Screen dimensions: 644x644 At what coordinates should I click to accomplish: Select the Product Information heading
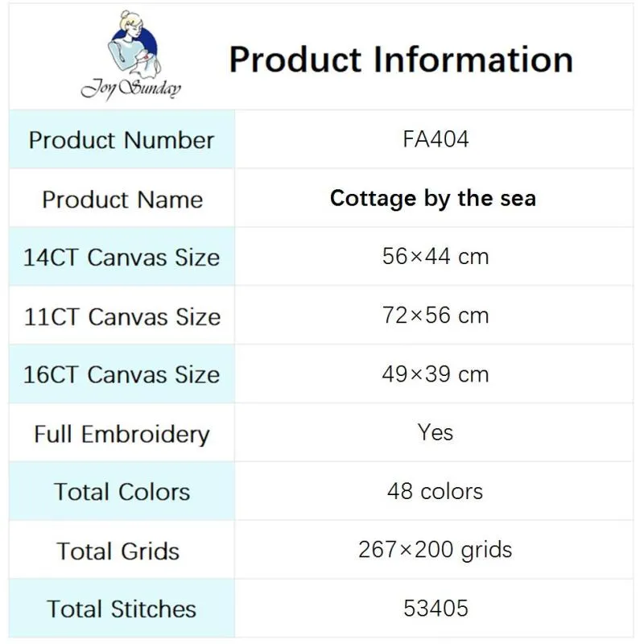(401, 60)
